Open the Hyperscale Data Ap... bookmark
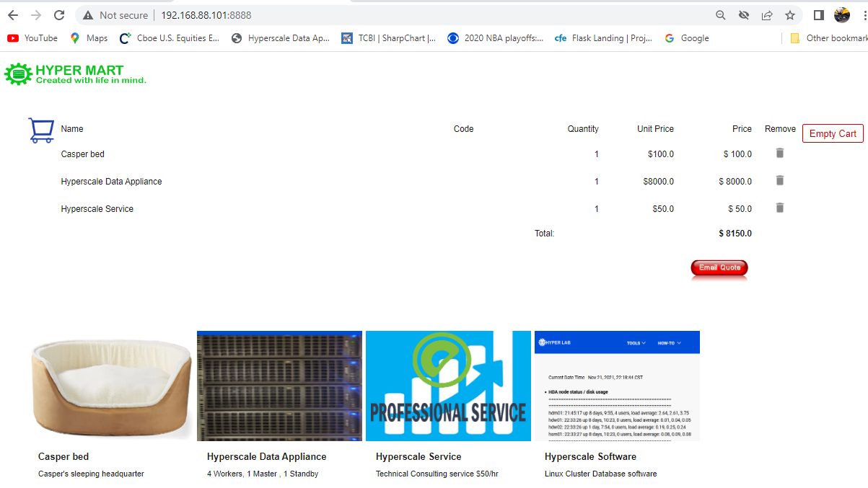Screen dimensions: 868x488 [x=281, y=38]
